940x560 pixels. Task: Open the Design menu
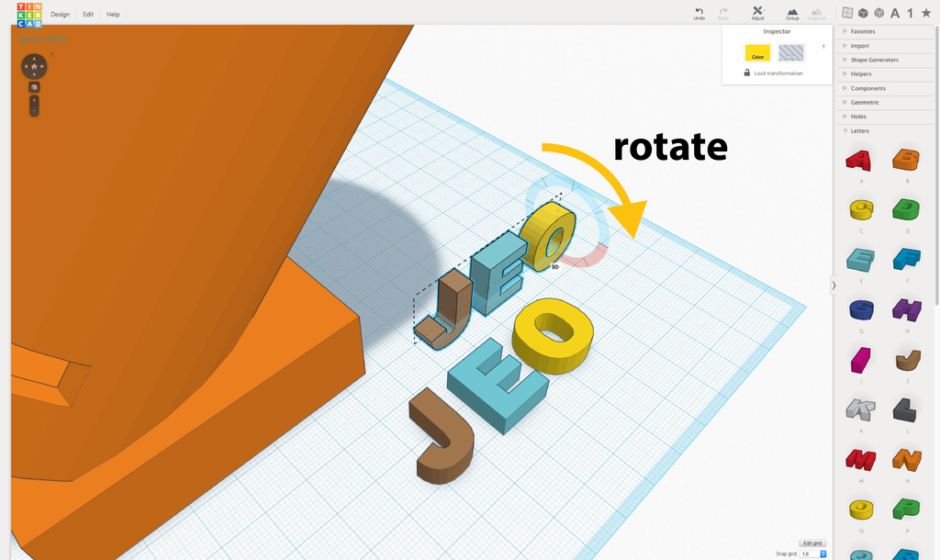[60, 15]
